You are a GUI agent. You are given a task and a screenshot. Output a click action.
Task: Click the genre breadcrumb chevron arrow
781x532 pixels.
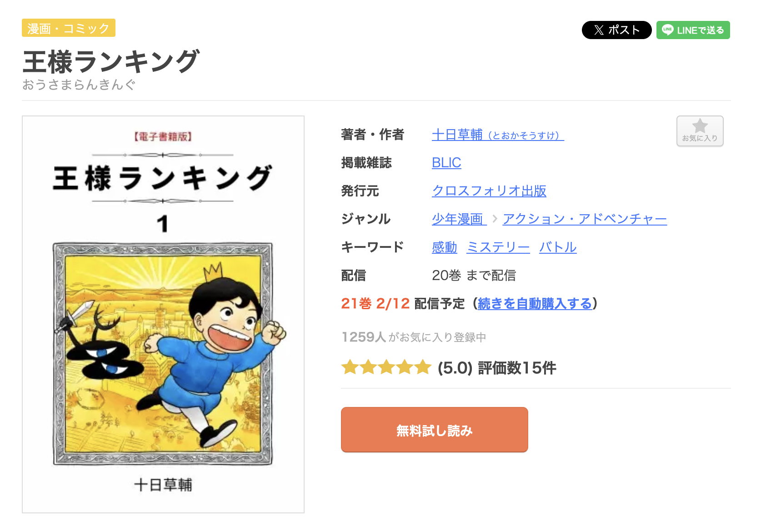click(495, 219)
